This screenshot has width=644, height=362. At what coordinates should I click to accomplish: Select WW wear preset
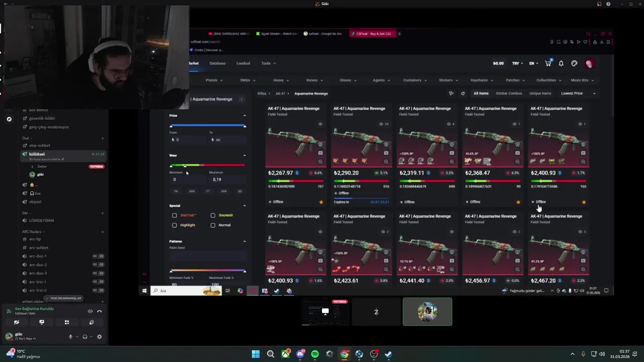pos(224,191)
